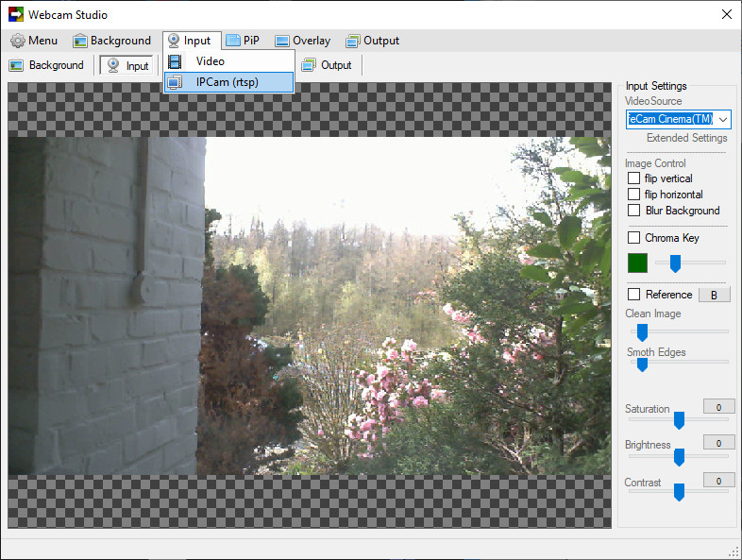
Task: Enable flip horizontal checkbox
Action: [x=633, y=195]
